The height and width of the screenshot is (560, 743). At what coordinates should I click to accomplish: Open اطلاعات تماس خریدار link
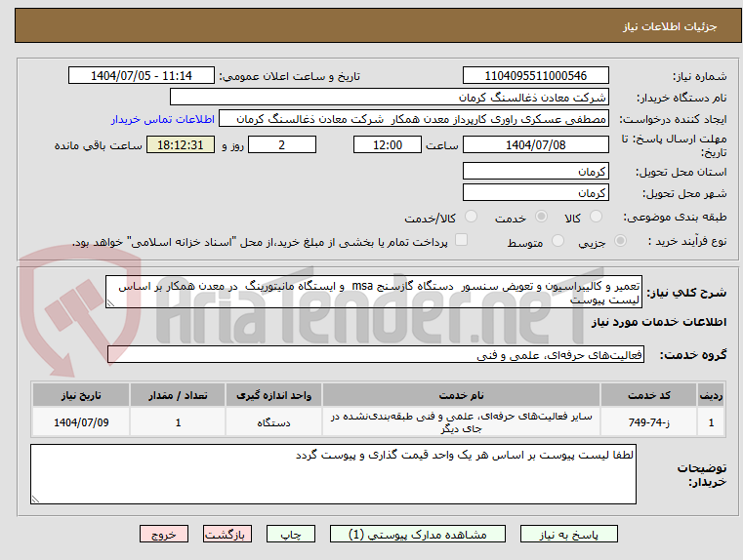pos(162,119)
